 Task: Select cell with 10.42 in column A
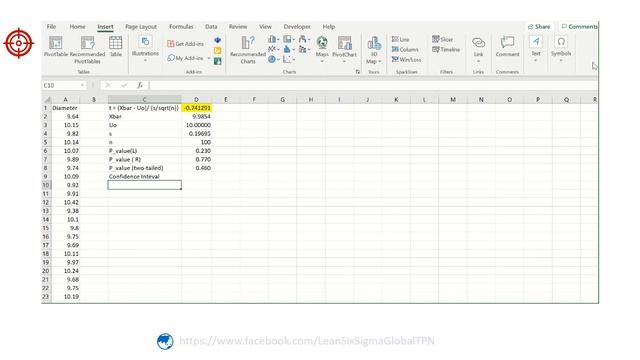point(65,202)
